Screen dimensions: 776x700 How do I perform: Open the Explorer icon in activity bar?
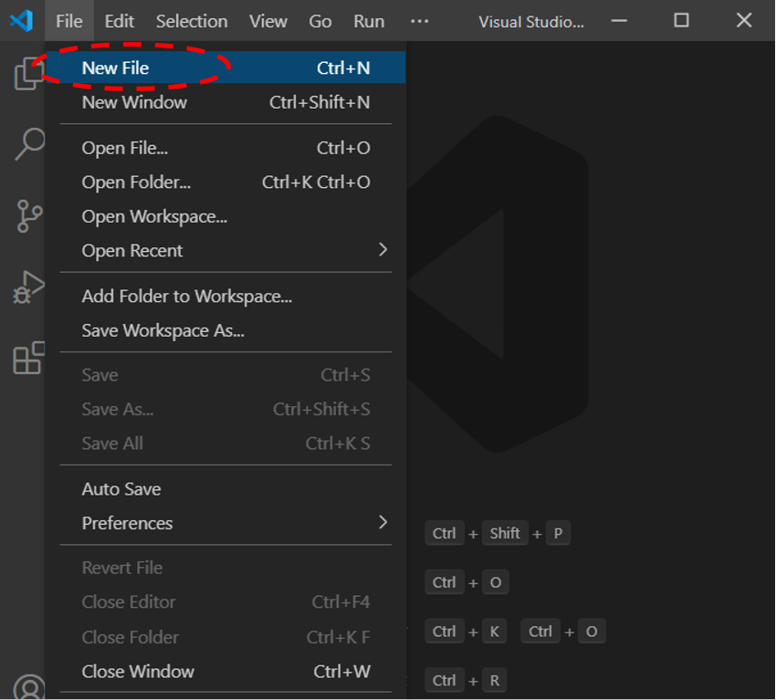28,73
